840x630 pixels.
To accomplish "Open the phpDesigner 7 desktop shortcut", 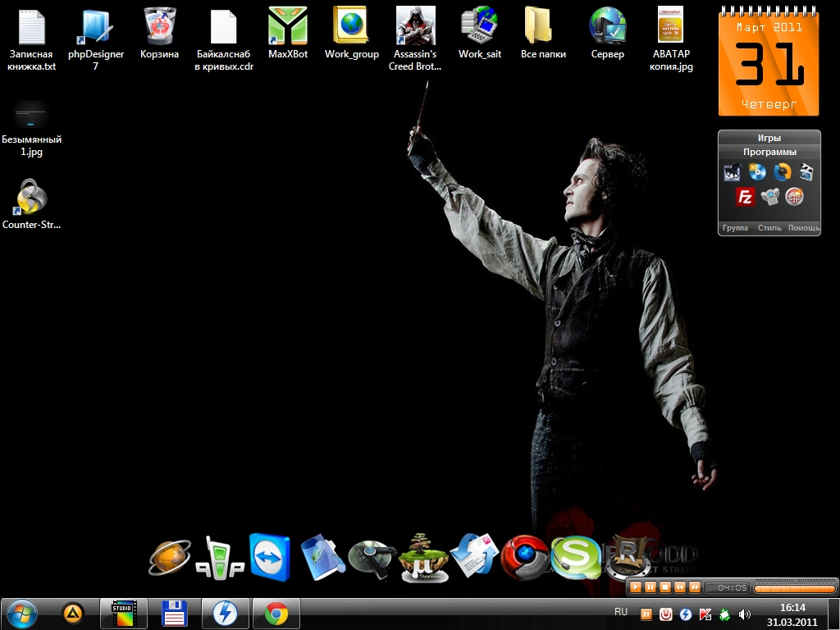I will click(x=95, y=27).
